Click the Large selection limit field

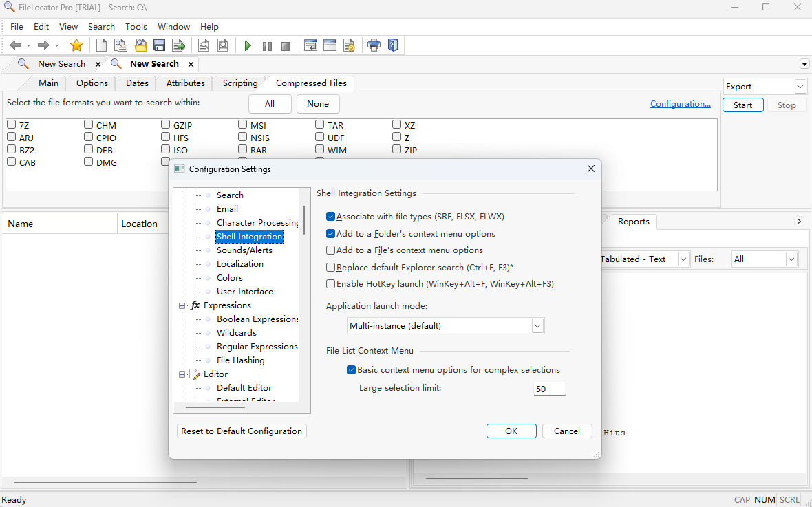549,389
